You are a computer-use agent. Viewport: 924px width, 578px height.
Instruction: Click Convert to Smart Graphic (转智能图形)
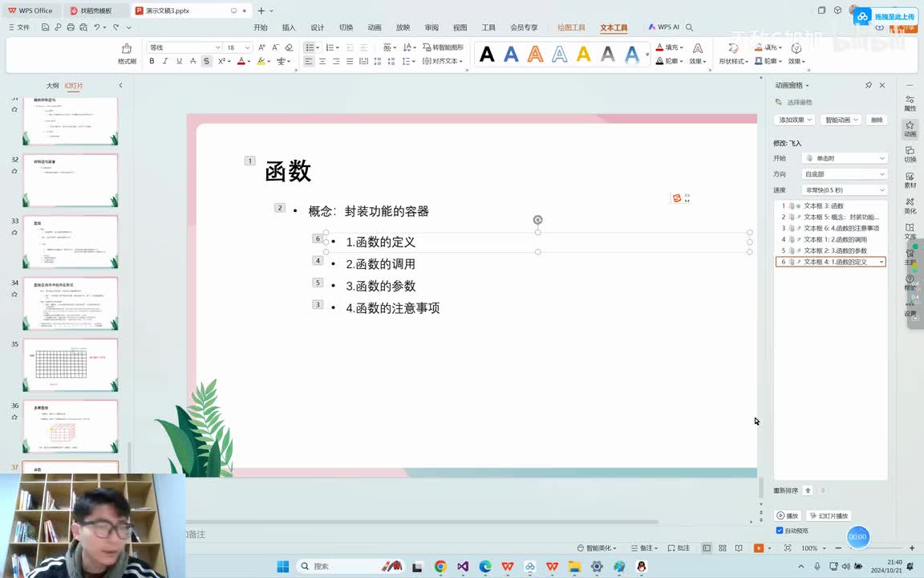[443, 47]
